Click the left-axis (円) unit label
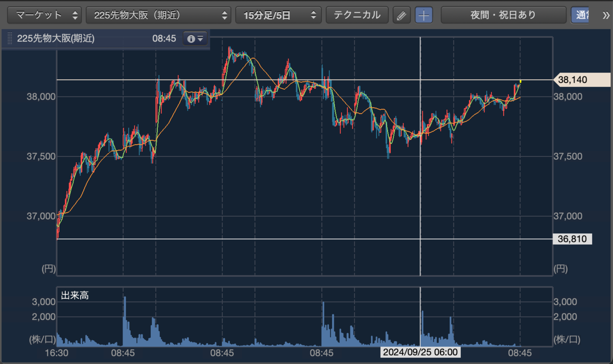This screenshot has height=364, width=613. 49,269
